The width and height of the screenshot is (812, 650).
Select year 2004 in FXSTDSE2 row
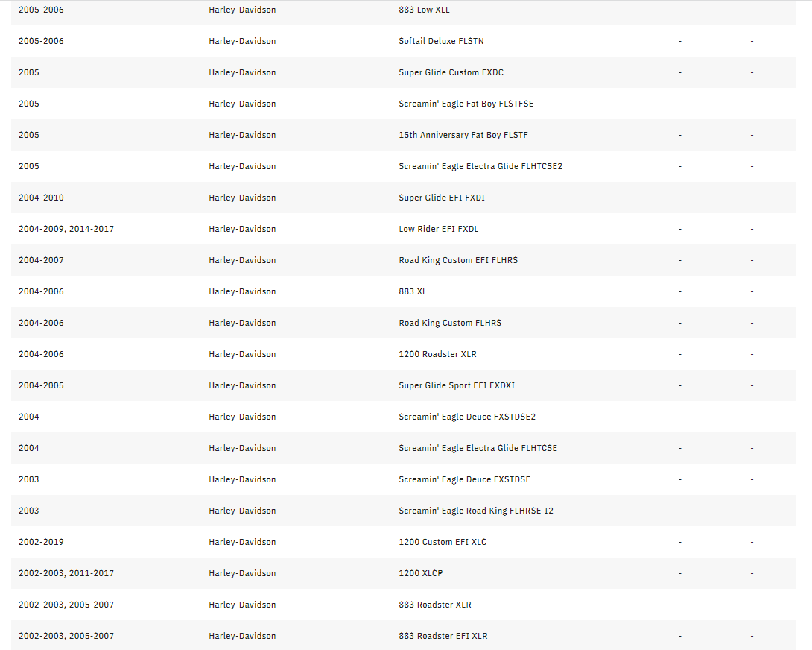pyautogui.click(x=29, y=417)
